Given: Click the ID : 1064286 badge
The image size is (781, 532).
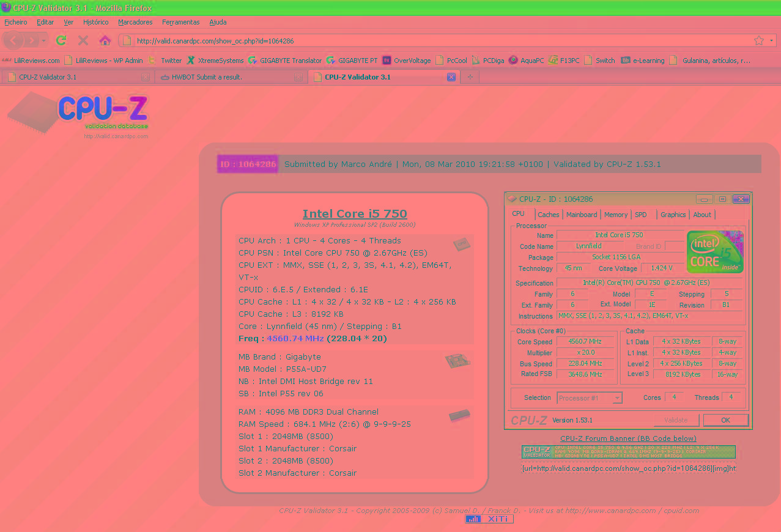Looking at the screenshot, I should click(248, 164).
